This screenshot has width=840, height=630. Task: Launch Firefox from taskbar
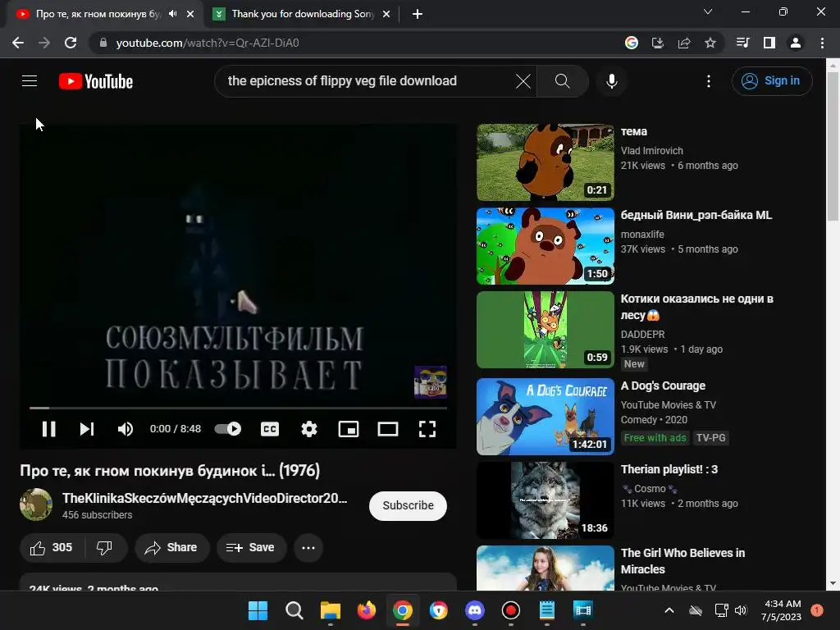point(367,610)
